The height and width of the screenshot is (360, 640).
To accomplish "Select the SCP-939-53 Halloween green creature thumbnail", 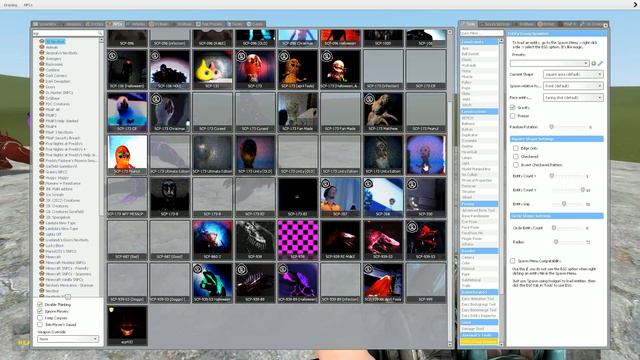I will pyautogui.click(x=212, y=282).
